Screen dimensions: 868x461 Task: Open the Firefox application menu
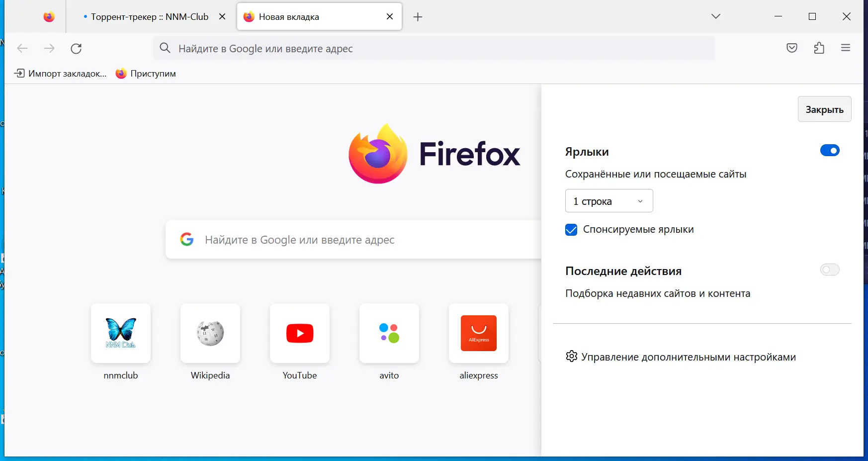(846, 48)
